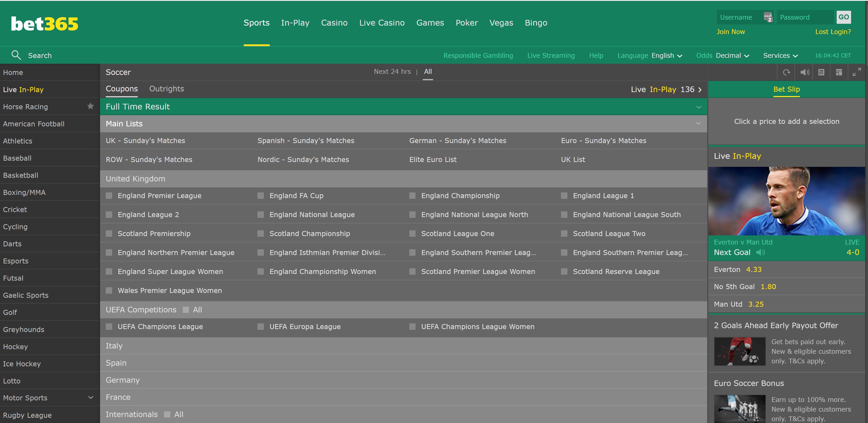Viewport: 868px width, 423px height.
Task: Open Esports in the sidebar
Action: pos(50,261)
